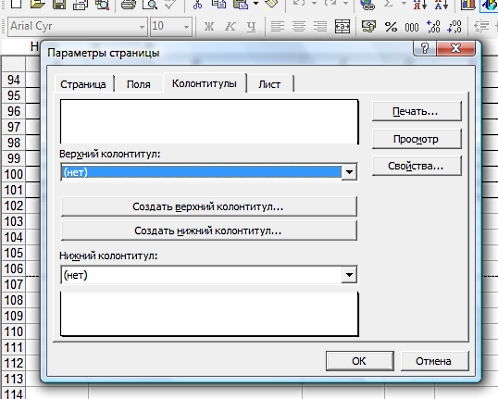Viewport: 498px width, 399px height.
Task: Select row header 106
Action: point(14,269)
